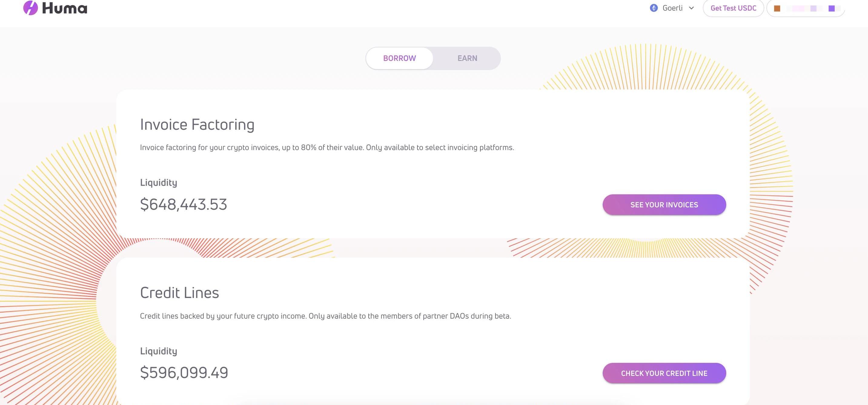This screenshot has width=868, height=405.
Task: Click the Invoice Factoring description text
Action: pos(327,148)
